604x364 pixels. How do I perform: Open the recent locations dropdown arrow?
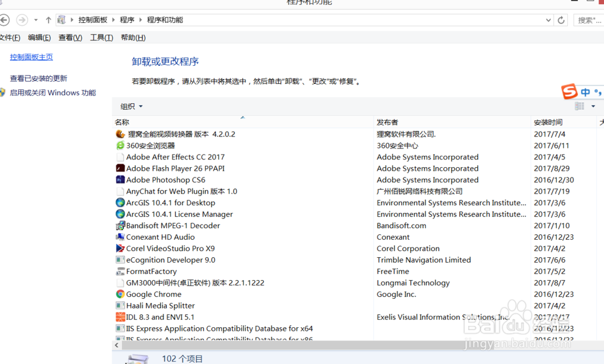[x=36, y=20]
